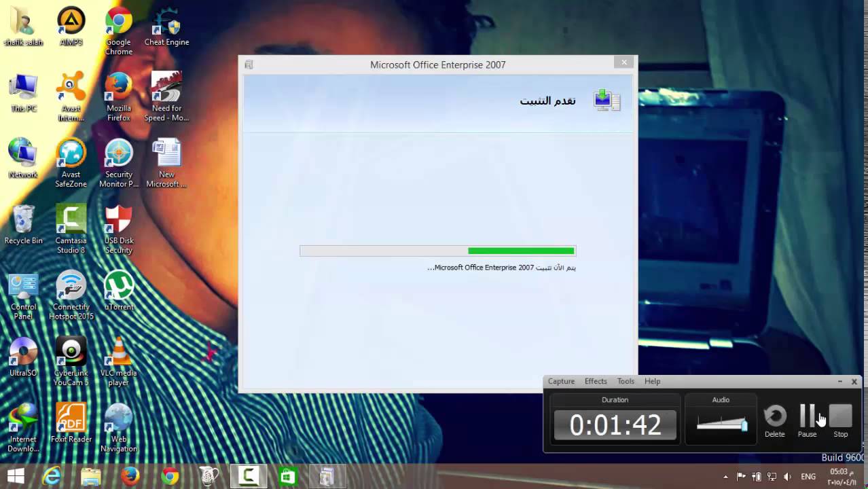Switch the ENG input language

808,477
